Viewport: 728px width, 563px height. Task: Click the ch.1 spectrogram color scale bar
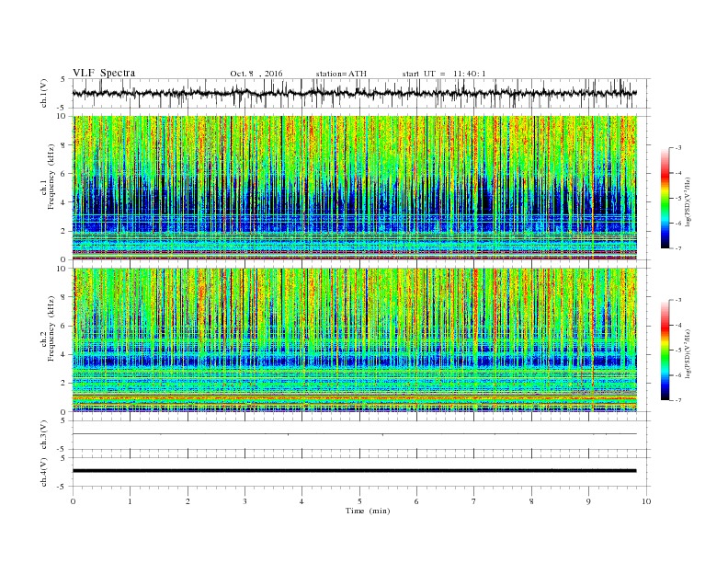click(x=665, y=198)
